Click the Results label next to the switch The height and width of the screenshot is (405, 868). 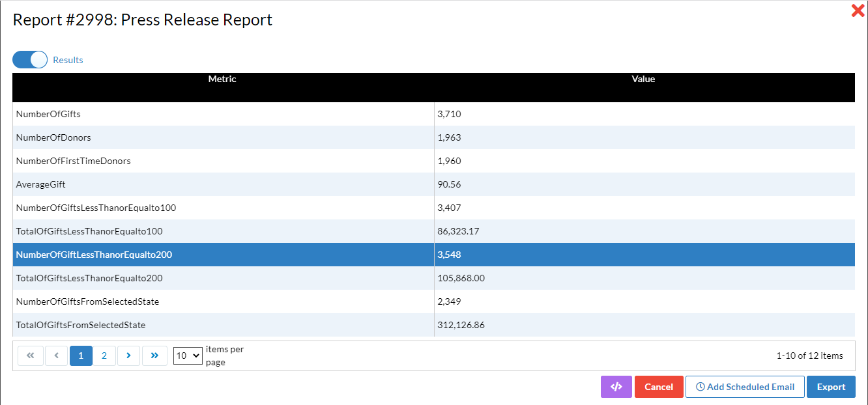68,60
